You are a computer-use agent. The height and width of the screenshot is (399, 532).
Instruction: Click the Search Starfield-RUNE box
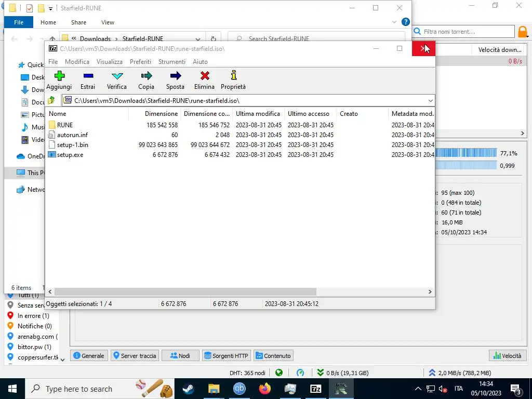click(x=316, y=38)
